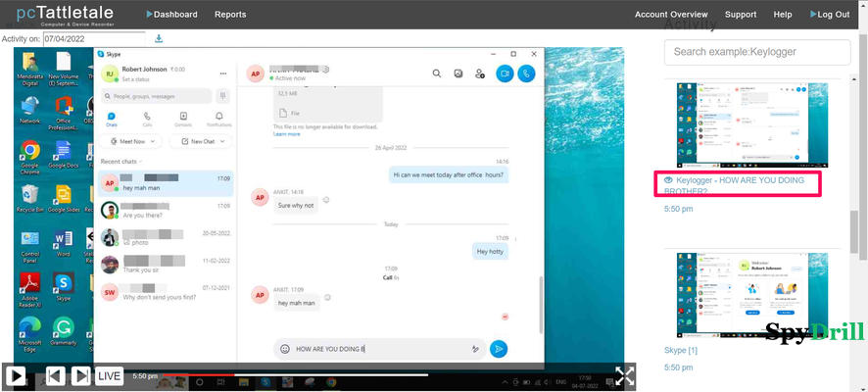The height and width of the screenshot is (392, 868).
Task: Enter fullscreen mode on the recording viewer
Action: 625,375
